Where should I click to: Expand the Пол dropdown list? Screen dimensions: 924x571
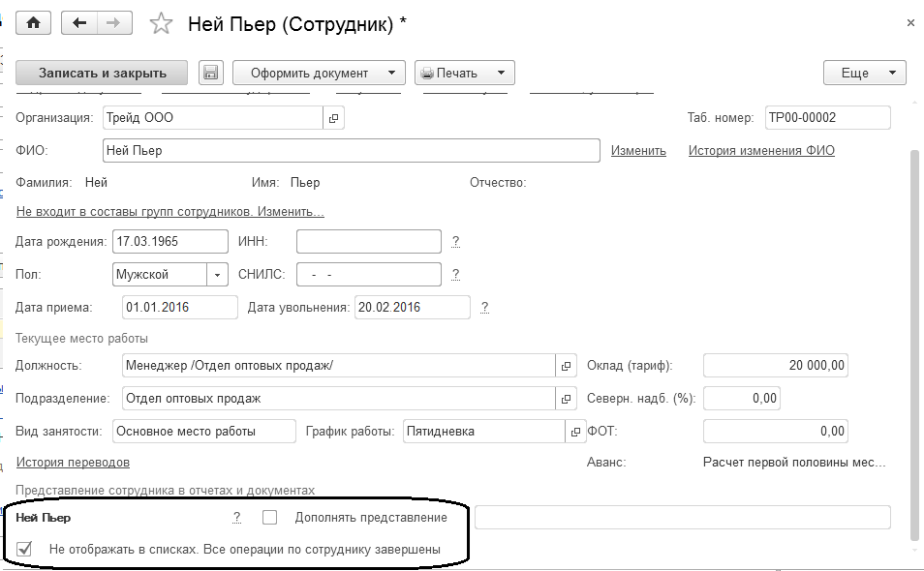point(218,275)
